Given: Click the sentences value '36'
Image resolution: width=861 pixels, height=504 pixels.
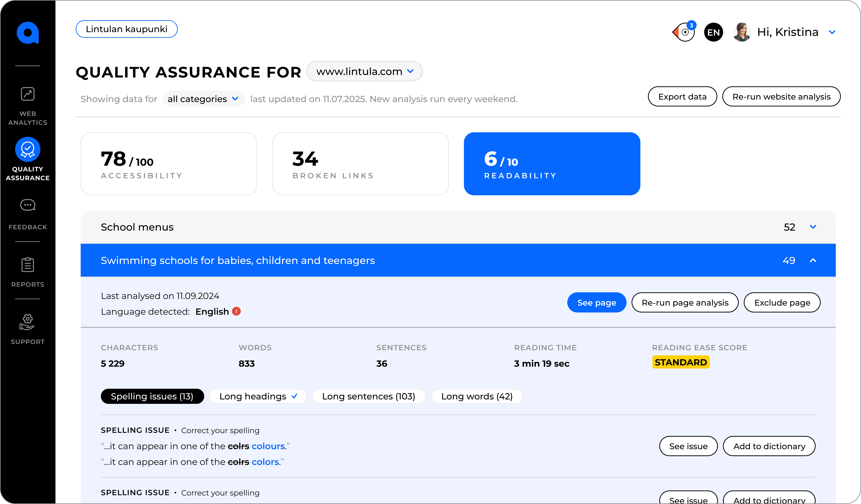Looking at the screenshot, I should [x=382, y=364].
